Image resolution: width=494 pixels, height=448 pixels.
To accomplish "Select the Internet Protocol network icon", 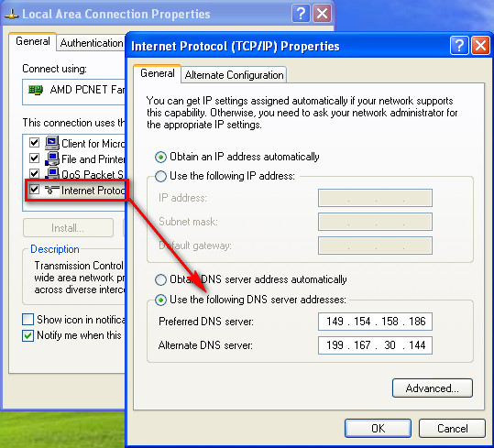I will tap(52, 190).
